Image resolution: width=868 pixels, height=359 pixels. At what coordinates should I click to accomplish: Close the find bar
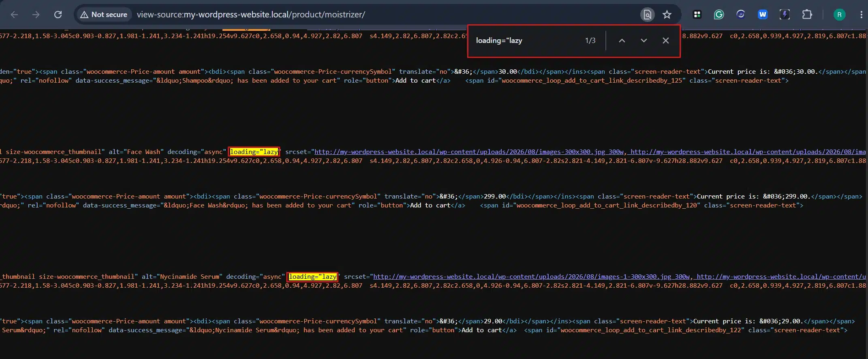(665, 41)
